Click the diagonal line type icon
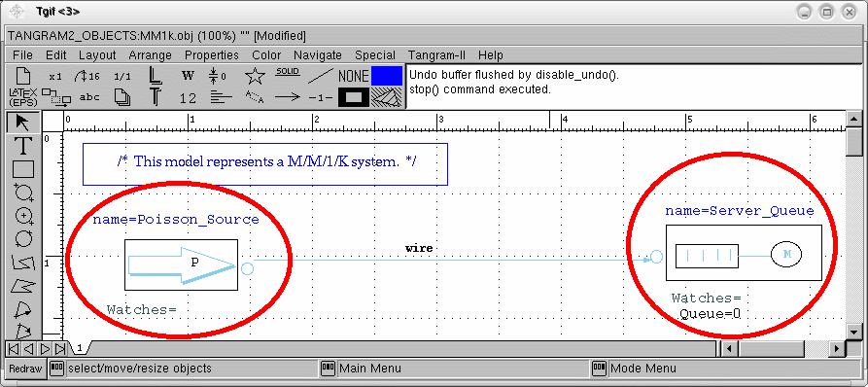This screenshot has width=868, height=387. tap(321, 76)
